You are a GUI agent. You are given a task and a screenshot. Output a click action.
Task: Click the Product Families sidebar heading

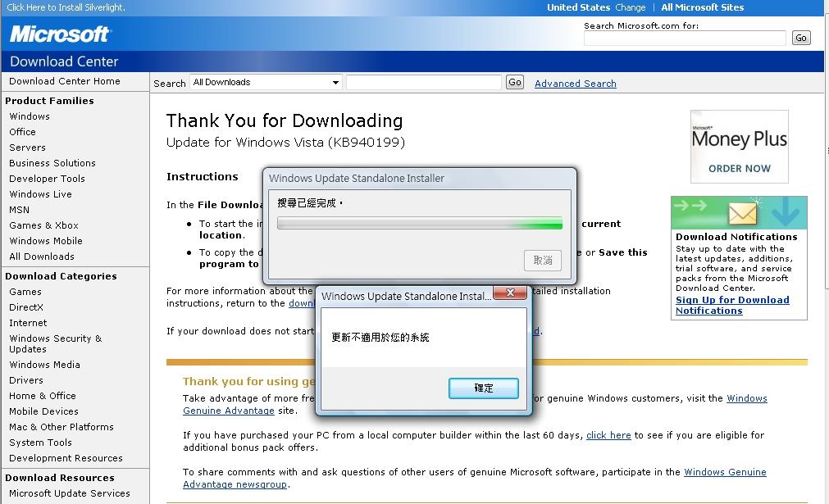[x=50, y=101]
